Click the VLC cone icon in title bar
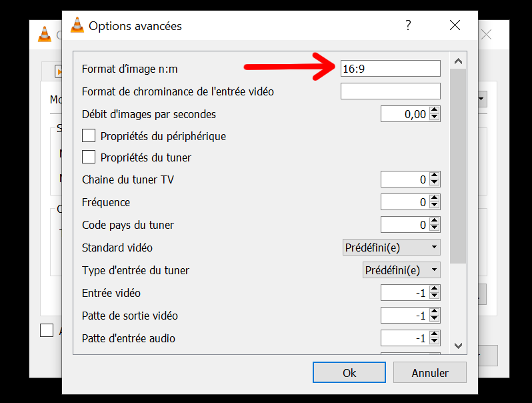Image resolution: width=532 pixels, height=403 pixels. pyautogui.click(x=77, y=25)
